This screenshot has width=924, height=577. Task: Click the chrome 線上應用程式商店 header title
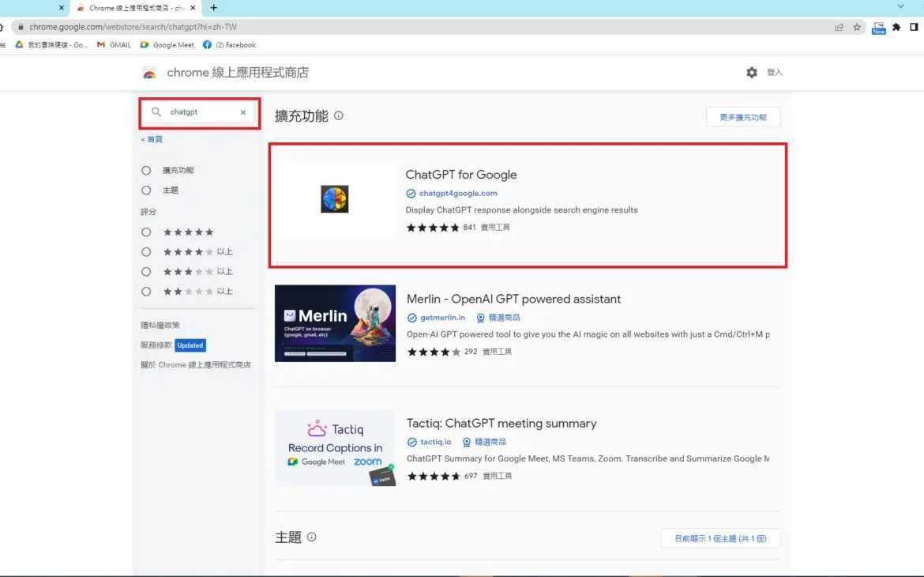[x=238, y=73]
